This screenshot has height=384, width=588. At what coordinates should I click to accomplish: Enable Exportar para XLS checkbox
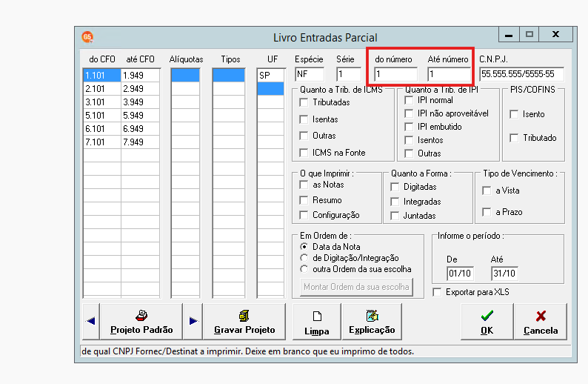pos(437,292)
